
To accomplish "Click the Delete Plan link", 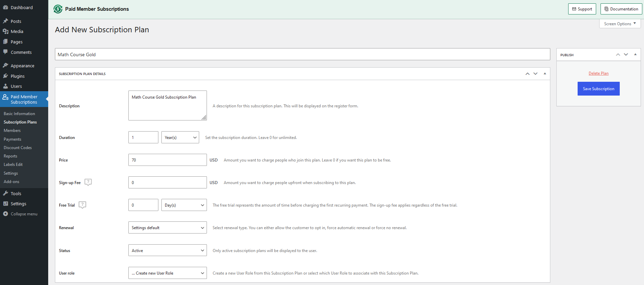I will point(599,73).
